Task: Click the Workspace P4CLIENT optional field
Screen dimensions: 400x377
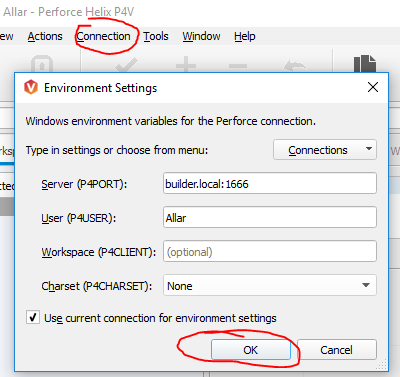Action: 270,251
